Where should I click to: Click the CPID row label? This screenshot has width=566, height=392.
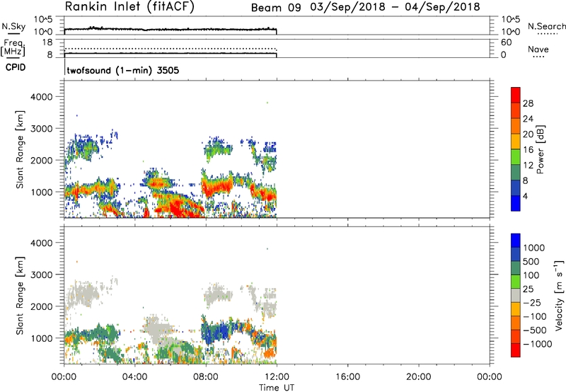pyautogui.click(x=16, y=67)
